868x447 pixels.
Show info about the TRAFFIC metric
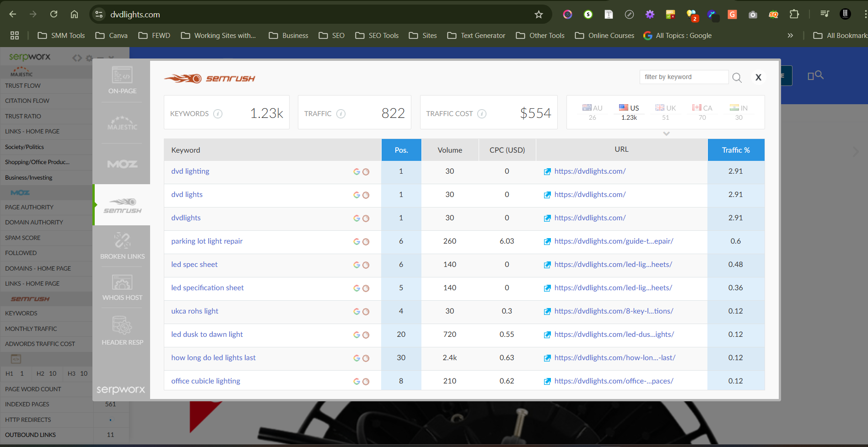[341, 114]
